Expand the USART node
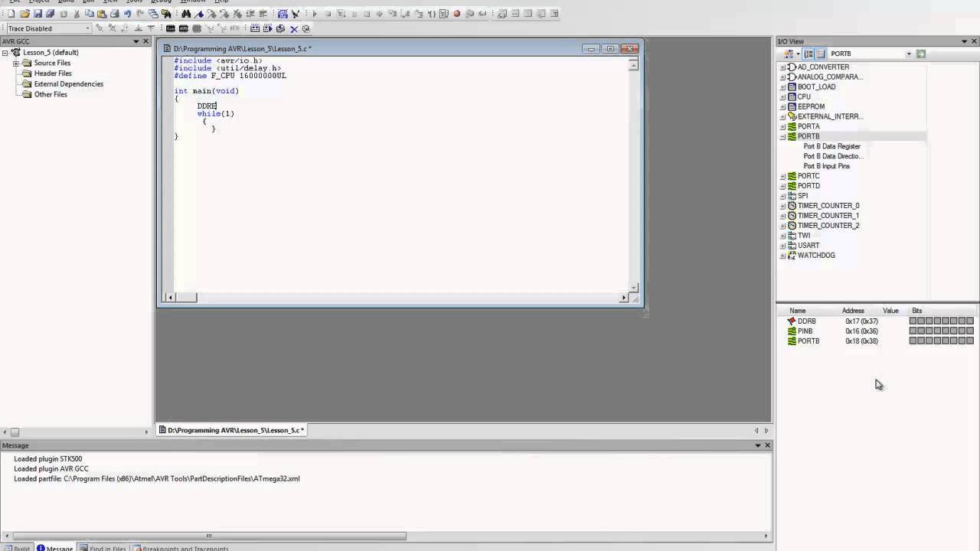The height and width of the screenshot is (551, 980). pyautogui.click(x=782, y=246)
